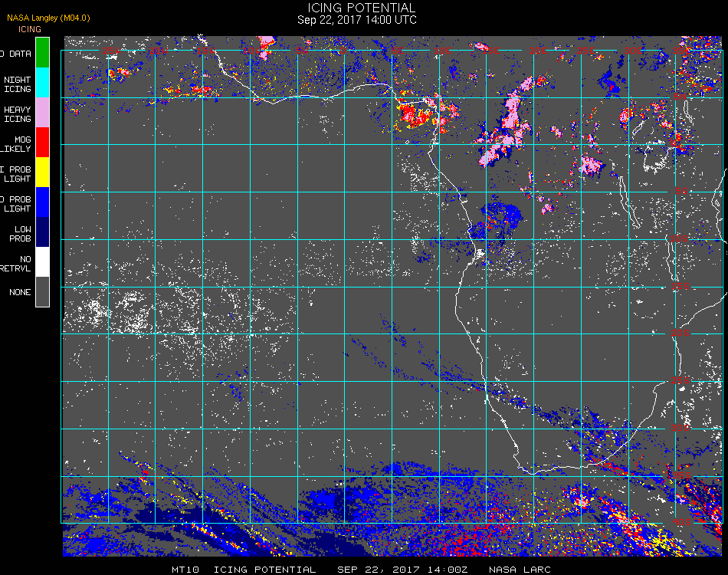Click the '15S' latitude label

pos(680,286)
